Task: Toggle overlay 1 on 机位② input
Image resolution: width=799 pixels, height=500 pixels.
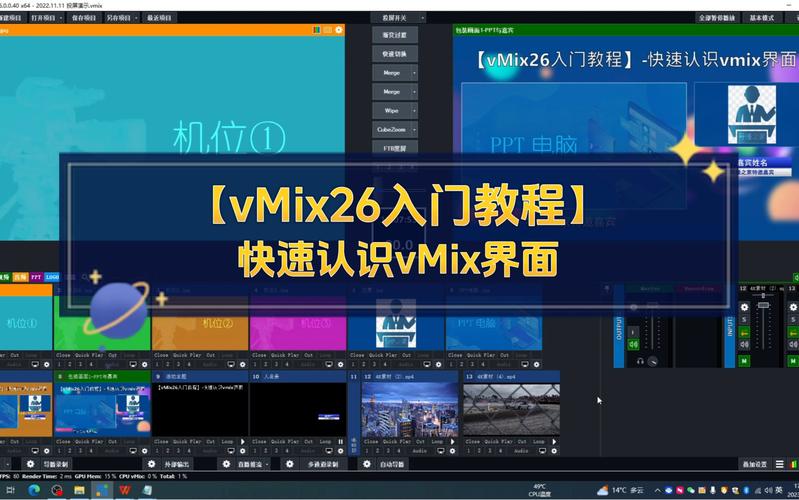Action: (157, 364)
